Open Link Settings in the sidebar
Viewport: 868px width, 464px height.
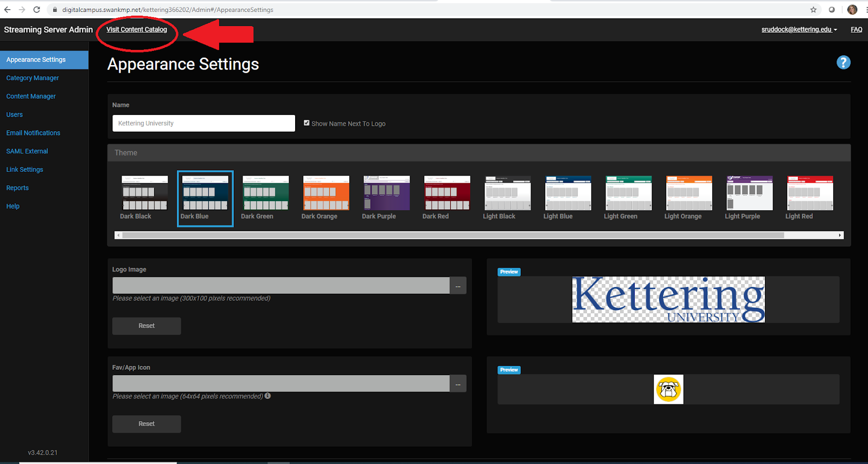[x=24, y=170]
